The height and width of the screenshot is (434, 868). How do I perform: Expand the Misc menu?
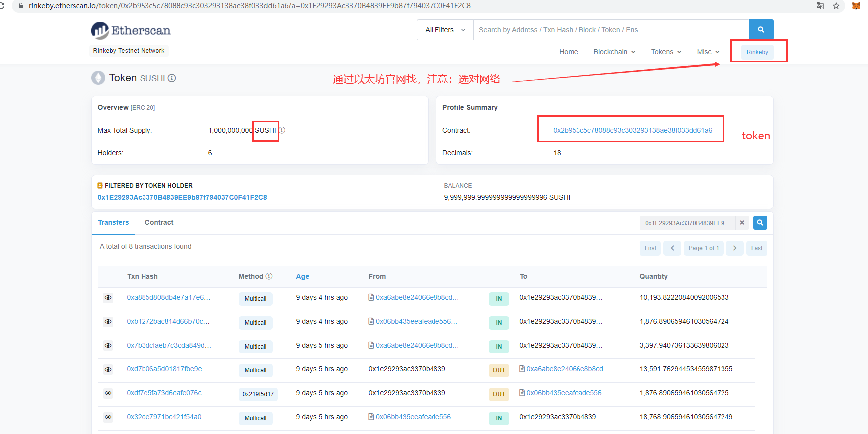pyautogui.click(x=708, y=52)
